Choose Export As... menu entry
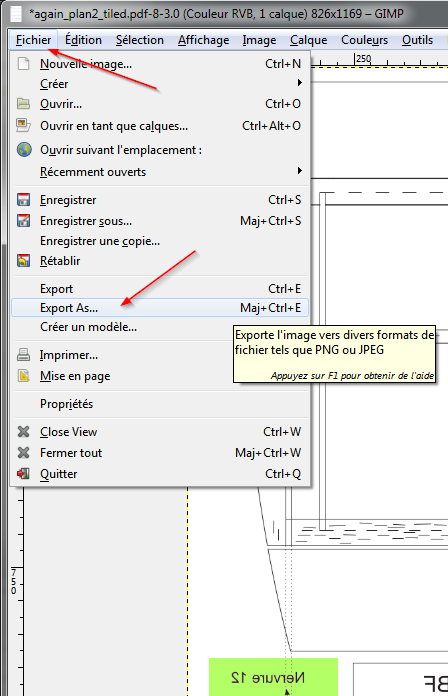 [x=160, y=308]
